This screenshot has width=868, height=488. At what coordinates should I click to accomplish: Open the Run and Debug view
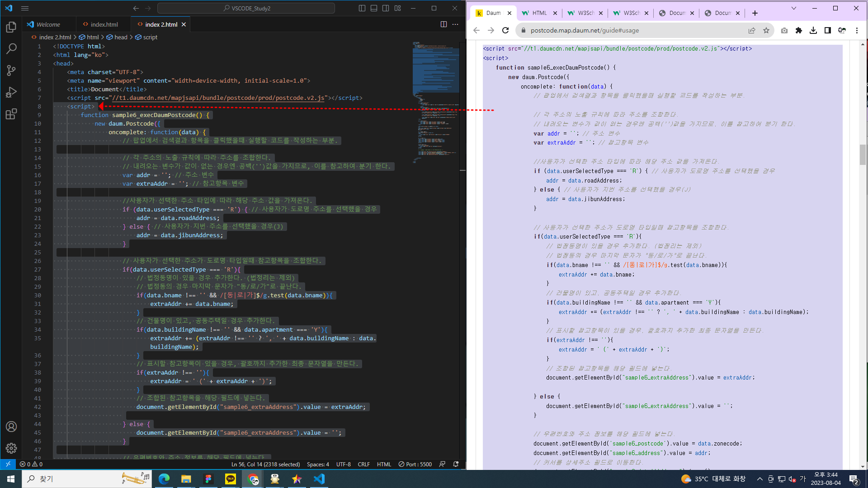[11, 92]
